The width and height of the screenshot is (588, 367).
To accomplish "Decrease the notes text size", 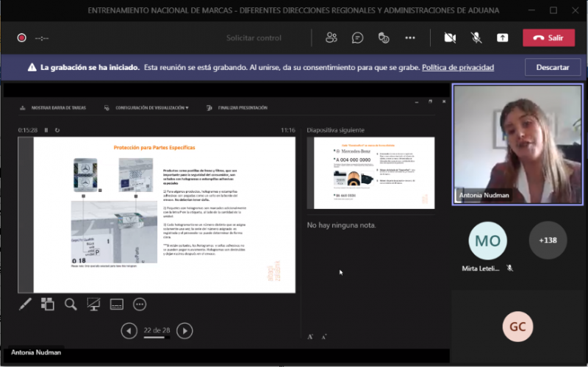I will click(324, 337).
